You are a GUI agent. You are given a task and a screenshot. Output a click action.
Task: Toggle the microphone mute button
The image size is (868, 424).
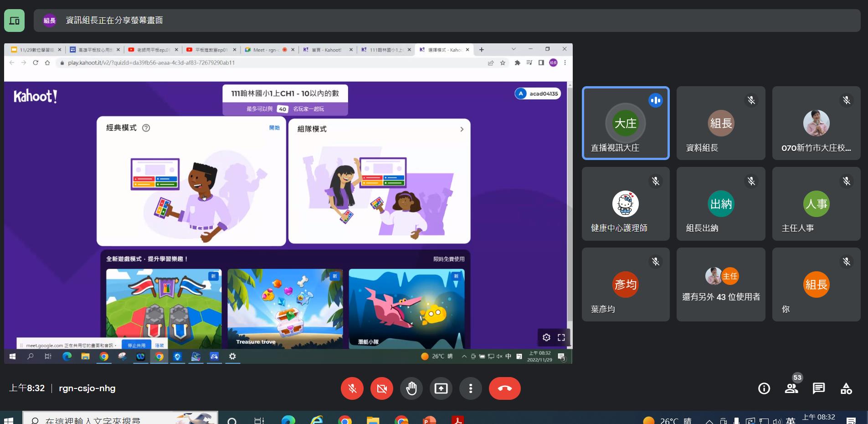[352, 388]
